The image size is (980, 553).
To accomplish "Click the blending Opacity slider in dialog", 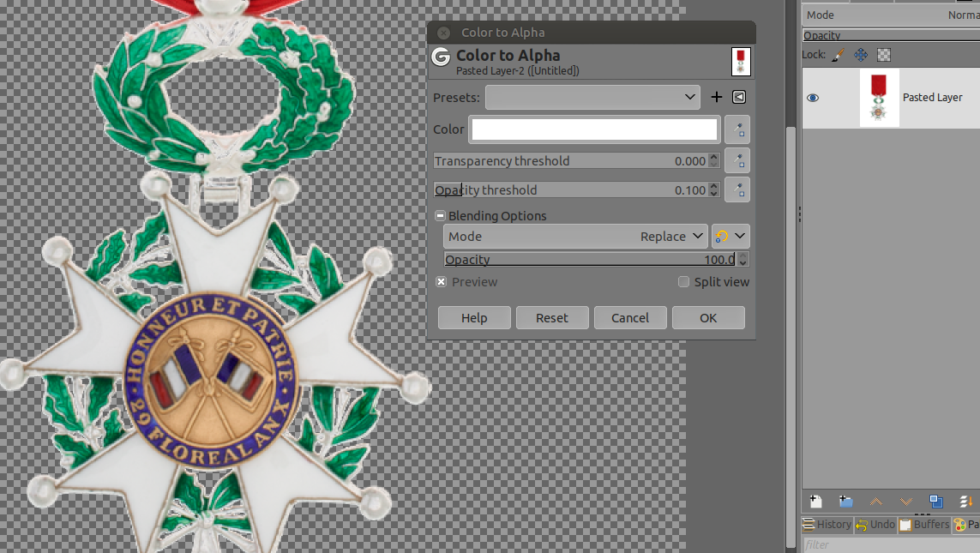I will click(590, 259).
